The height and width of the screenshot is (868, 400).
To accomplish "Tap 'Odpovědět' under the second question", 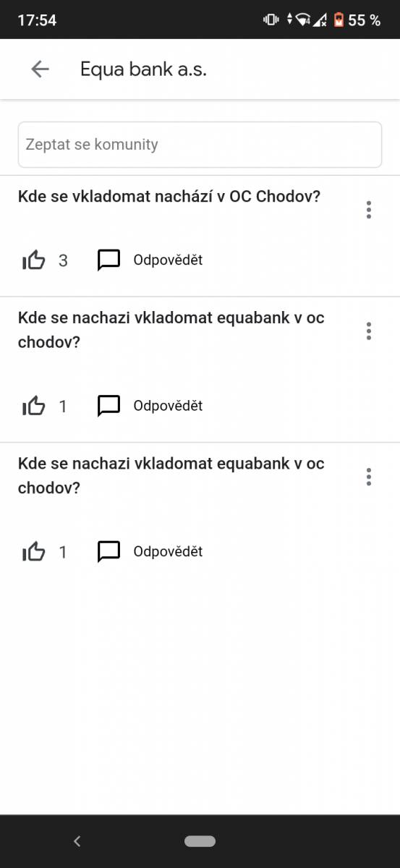I will [168, 406].
